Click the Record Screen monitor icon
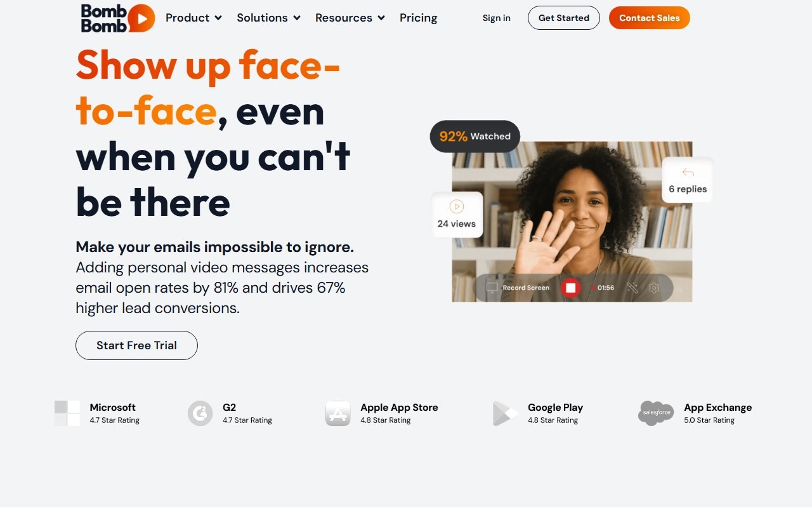Image resolution: width=812 pixels, height=508 pixels. (492, 288)
